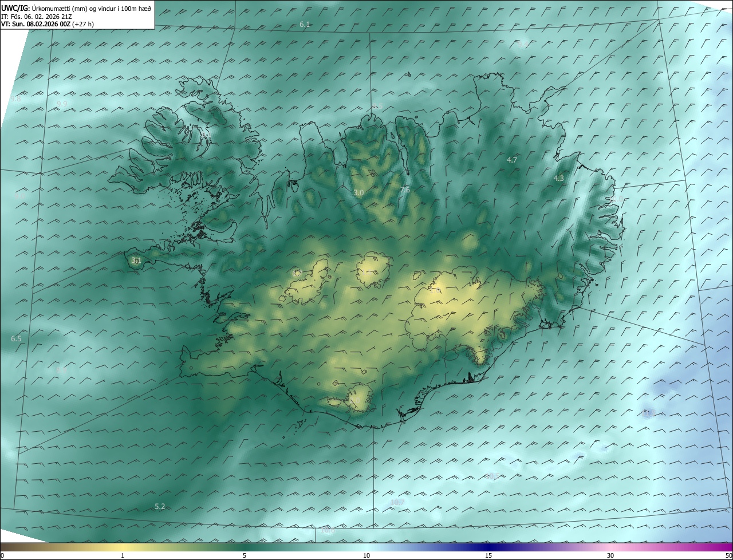Click the precipitable water color scale bar
Screen dimensions: 733x560
(x=366, y=547)
